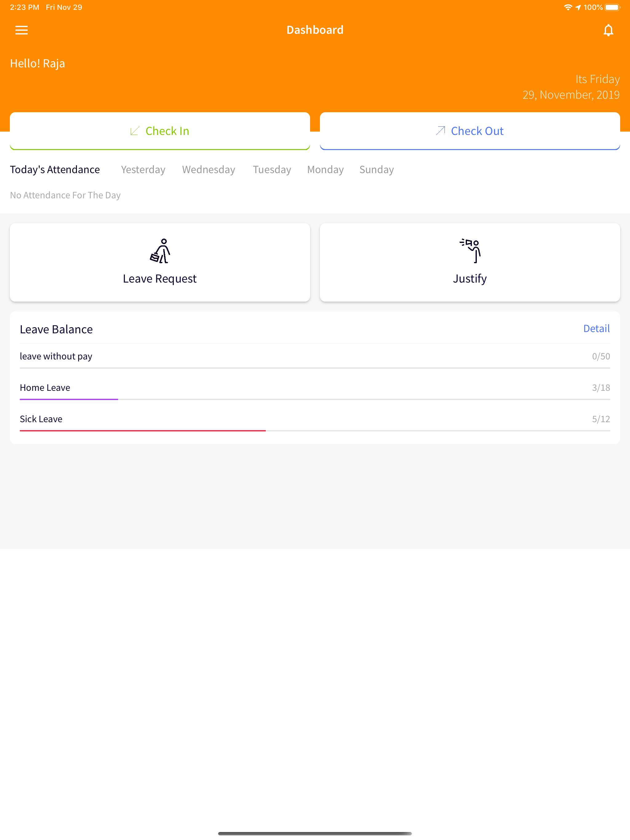
Task: Open the Justify card
Action: (x=470, y=262)
